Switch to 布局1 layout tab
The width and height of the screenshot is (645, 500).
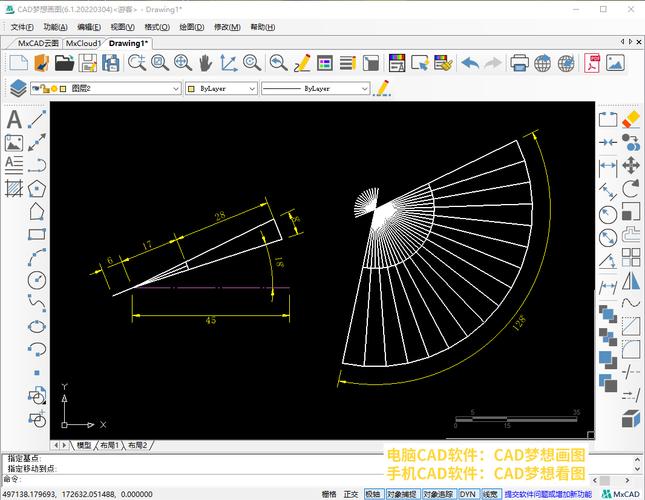[109, 445]
